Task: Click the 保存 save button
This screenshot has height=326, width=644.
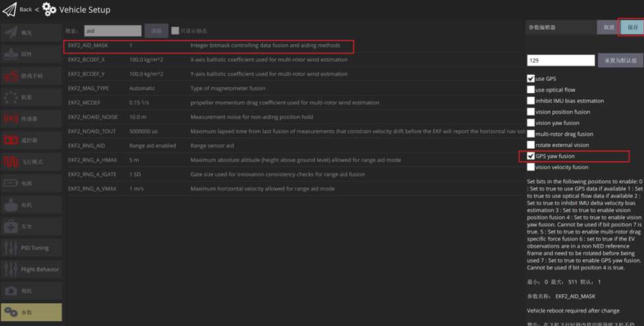Action: pyautogui.click(x=632, y=27)
